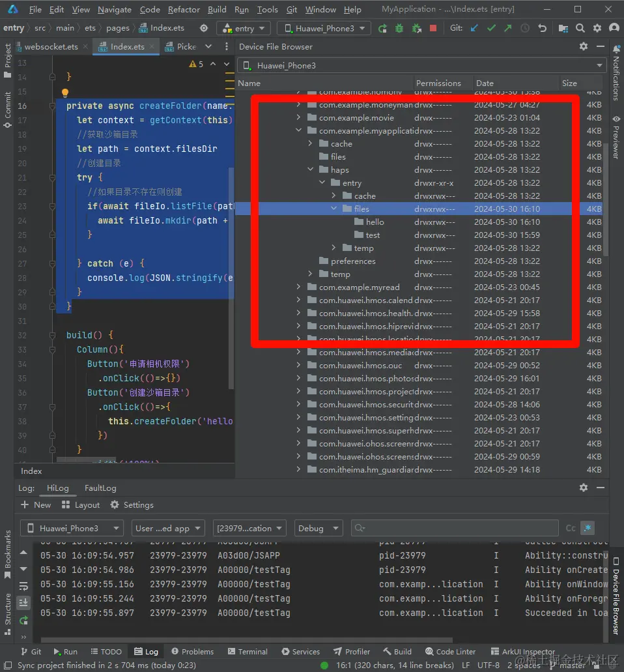This screenshot has width=624, height=672.
Task: Select the test folder row
Action: [x=420, y=235]
